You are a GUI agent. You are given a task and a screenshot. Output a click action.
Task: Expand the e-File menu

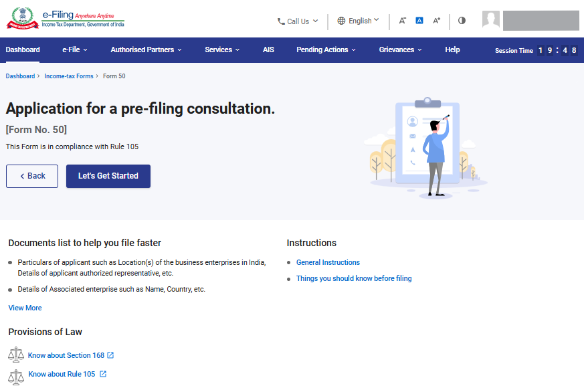pyautogui.click(x=75, y=50)
